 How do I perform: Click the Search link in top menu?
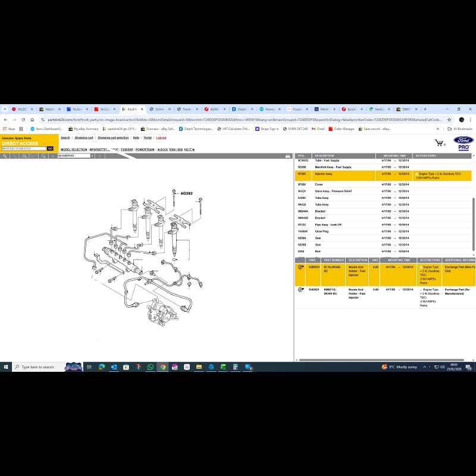click(65, 138)
